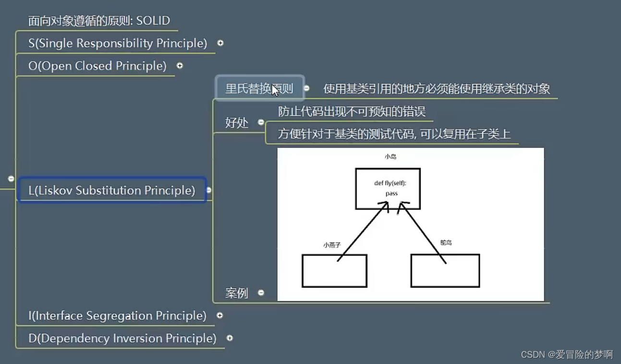Expand the I(Interface Segregation Principle) node

[219, 315]
